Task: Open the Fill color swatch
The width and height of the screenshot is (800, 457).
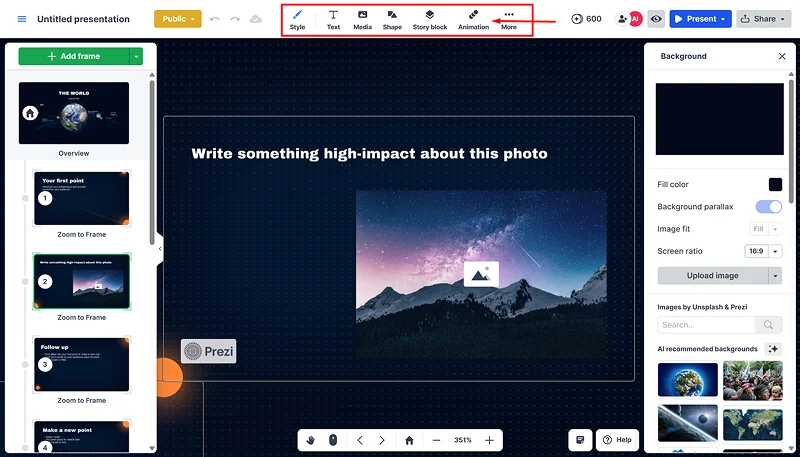Action: pos(775,184)
